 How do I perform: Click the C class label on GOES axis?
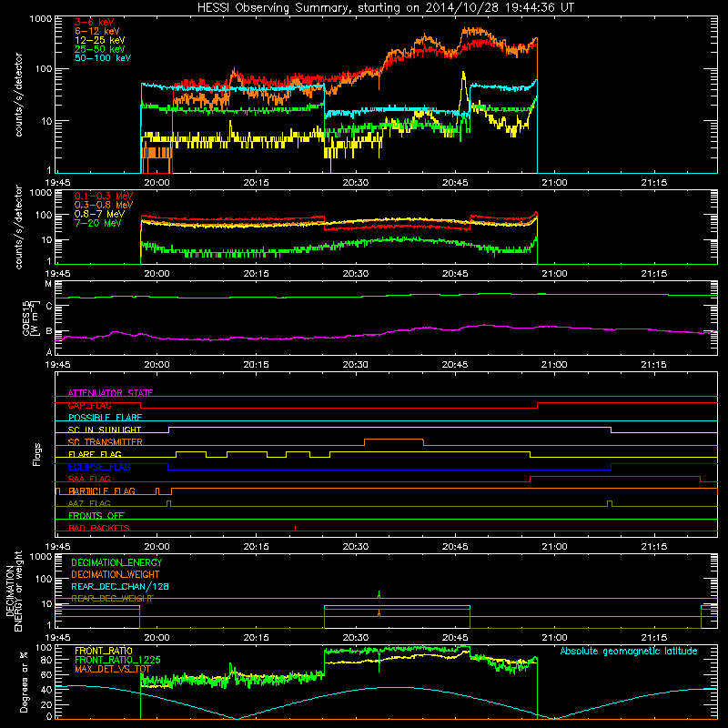49,306
